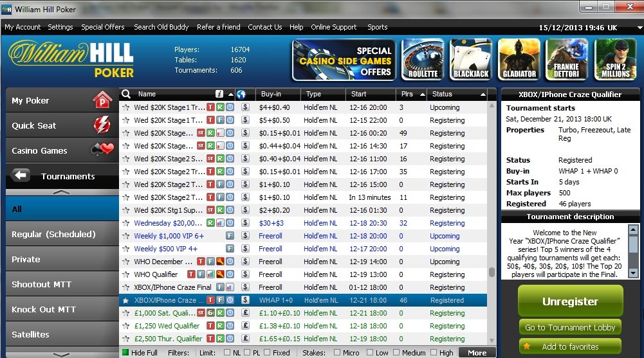Open the Spin 2 Millions game
644x358 pixels.
pos(615,60)
